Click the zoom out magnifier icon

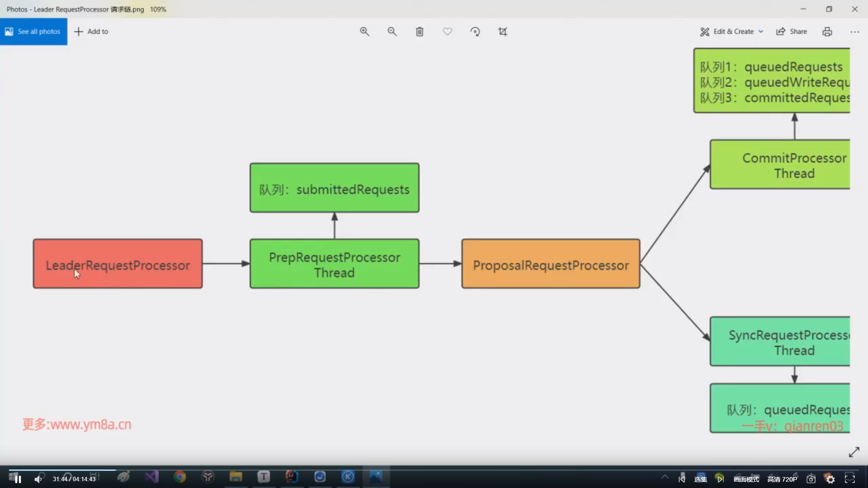[x=392, y=32]
